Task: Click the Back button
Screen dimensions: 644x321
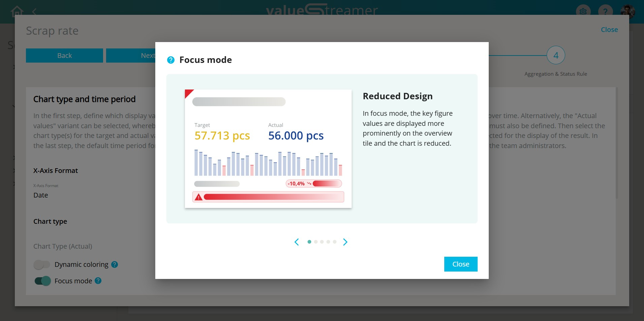Action: (x=64, y=56)
